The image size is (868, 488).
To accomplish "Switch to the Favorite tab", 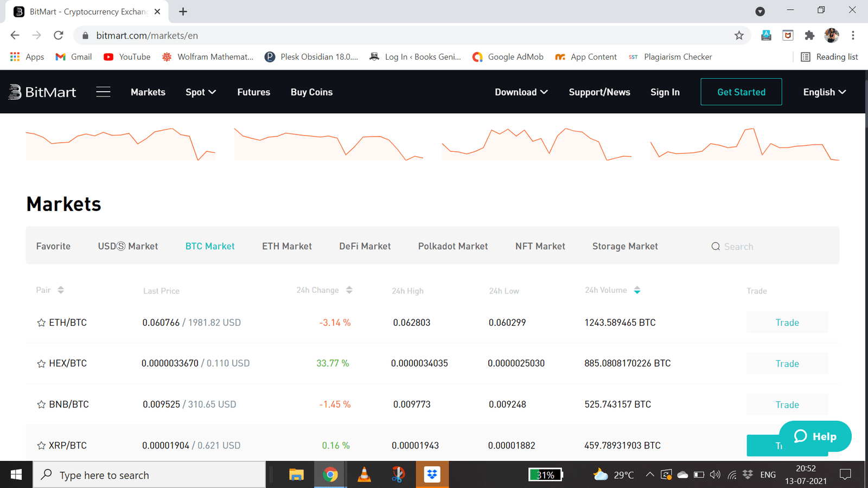I will (53, 246).
